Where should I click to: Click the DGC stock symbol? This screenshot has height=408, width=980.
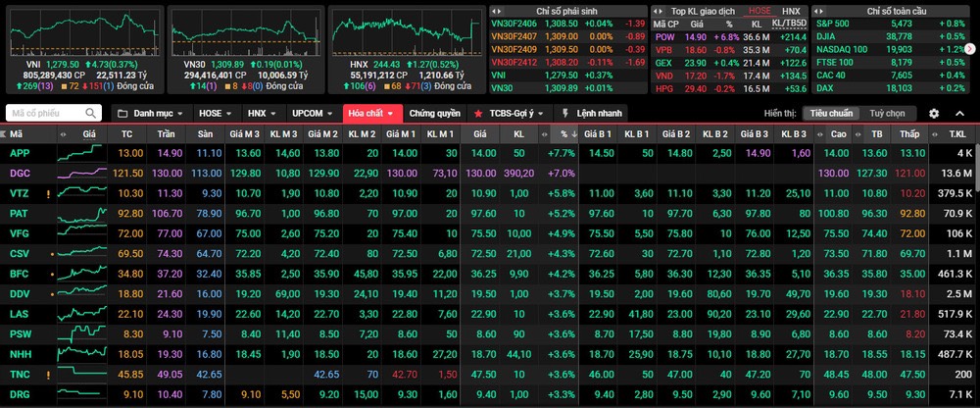coord(20,173)
